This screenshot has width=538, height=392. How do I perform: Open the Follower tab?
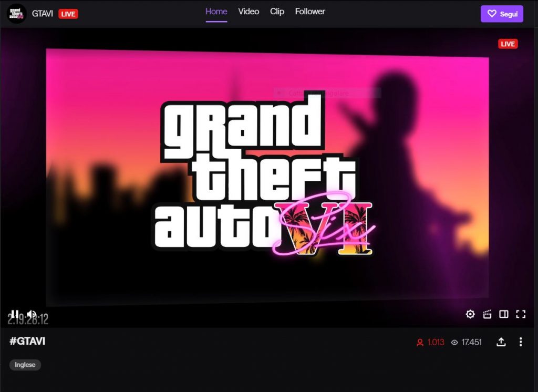[x=310, y=12]
